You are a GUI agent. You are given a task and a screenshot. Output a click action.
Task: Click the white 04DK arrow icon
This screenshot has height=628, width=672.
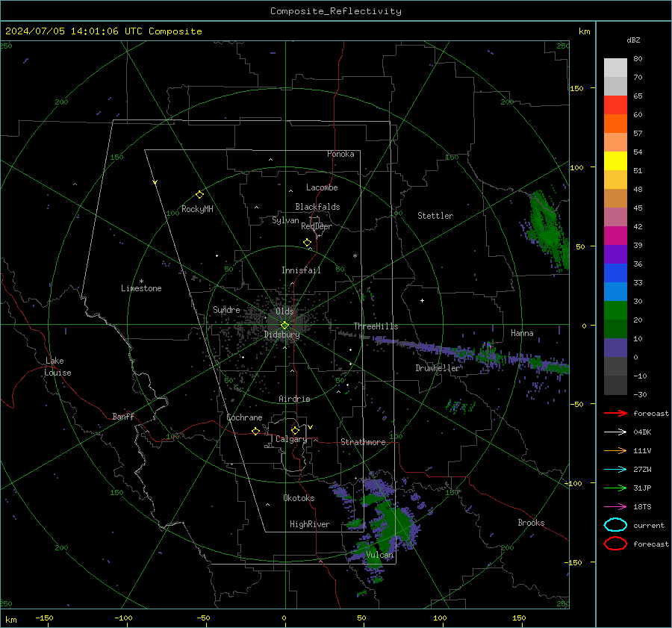tap(615, 432)
